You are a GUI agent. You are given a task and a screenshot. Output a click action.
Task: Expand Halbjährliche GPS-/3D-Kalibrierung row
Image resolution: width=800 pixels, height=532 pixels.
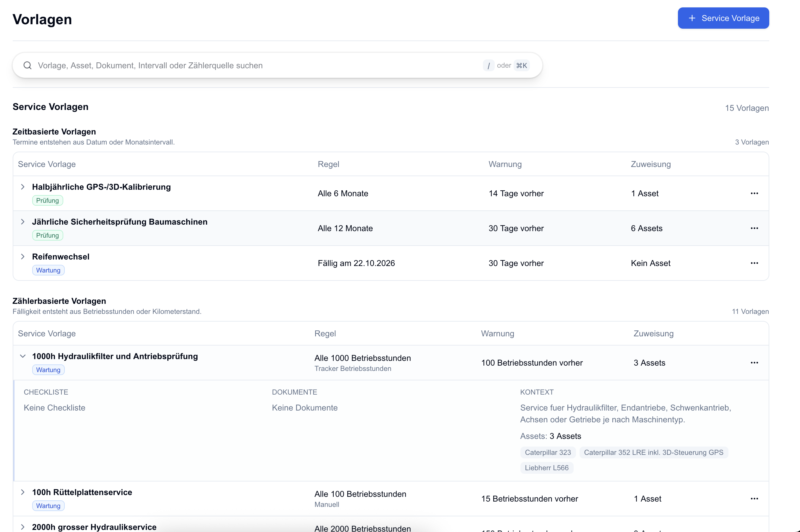23,187
